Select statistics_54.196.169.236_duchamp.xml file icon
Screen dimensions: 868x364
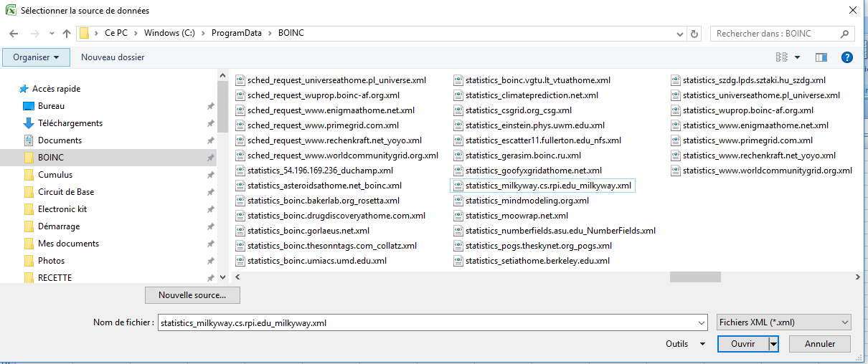(x=240, y=171)
